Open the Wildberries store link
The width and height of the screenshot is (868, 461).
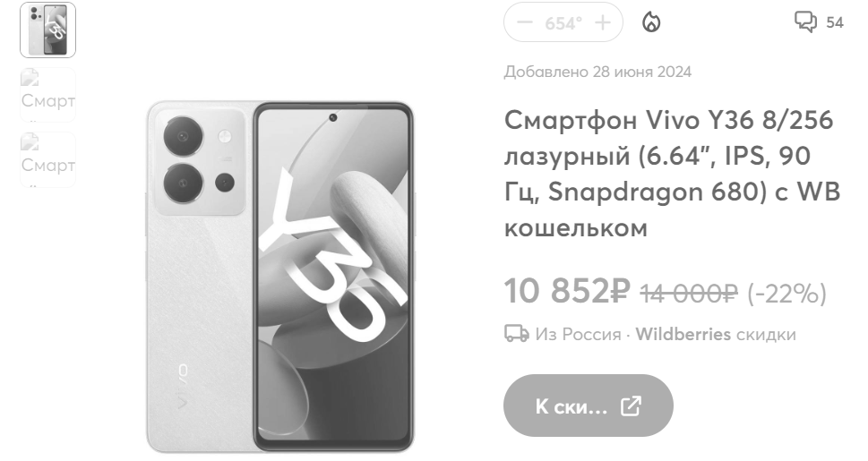683,334
